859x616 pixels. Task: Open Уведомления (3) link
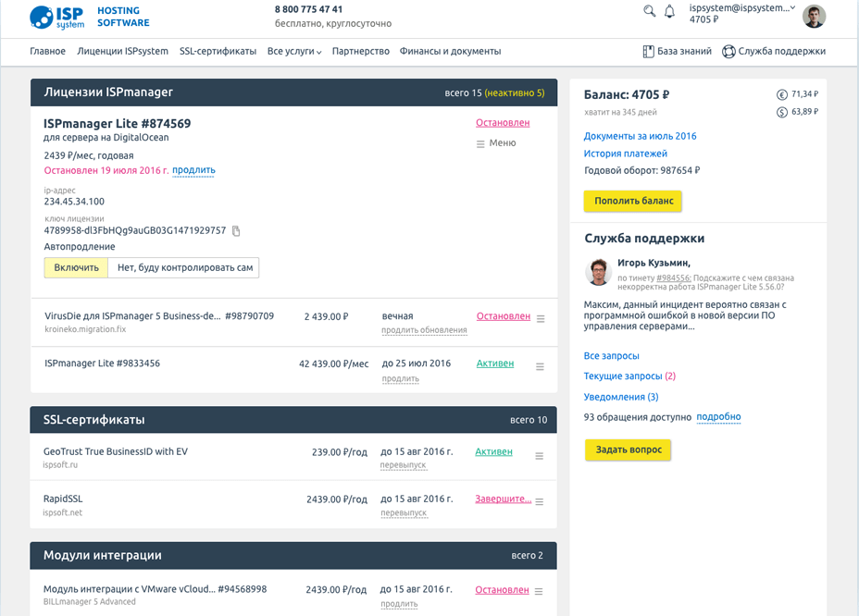(x=621, y=397)
